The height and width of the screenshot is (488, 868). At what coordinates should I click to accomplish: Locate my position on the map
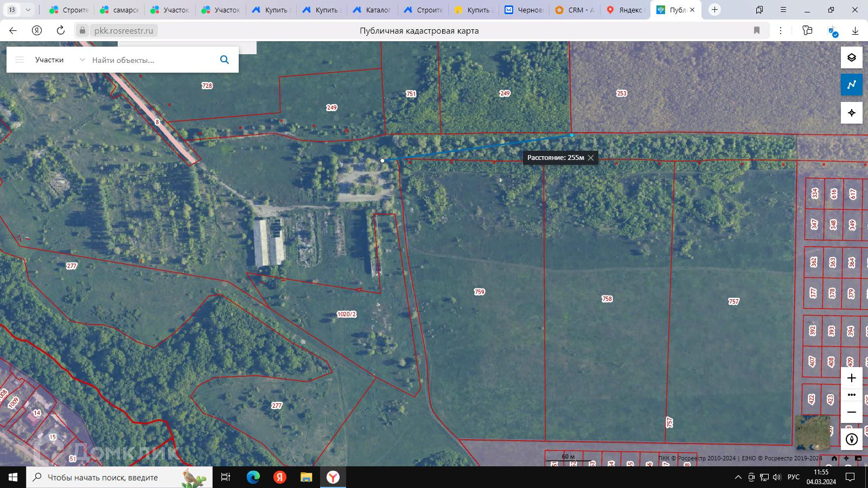pos(852,113)
